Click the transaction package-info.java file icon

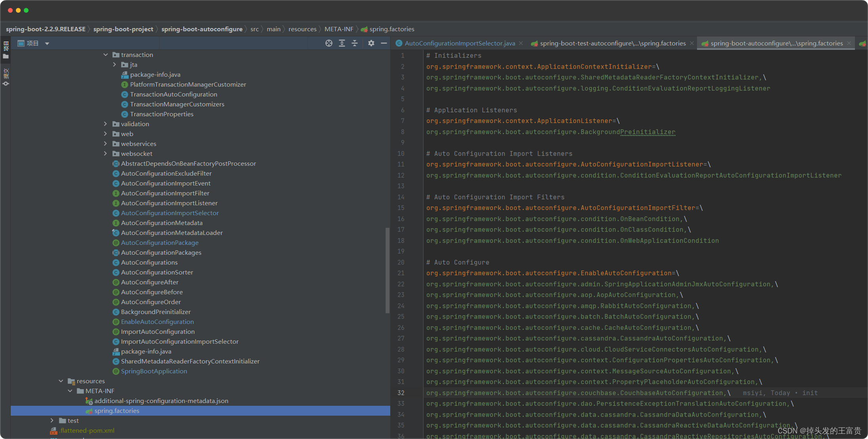point(124,74)
